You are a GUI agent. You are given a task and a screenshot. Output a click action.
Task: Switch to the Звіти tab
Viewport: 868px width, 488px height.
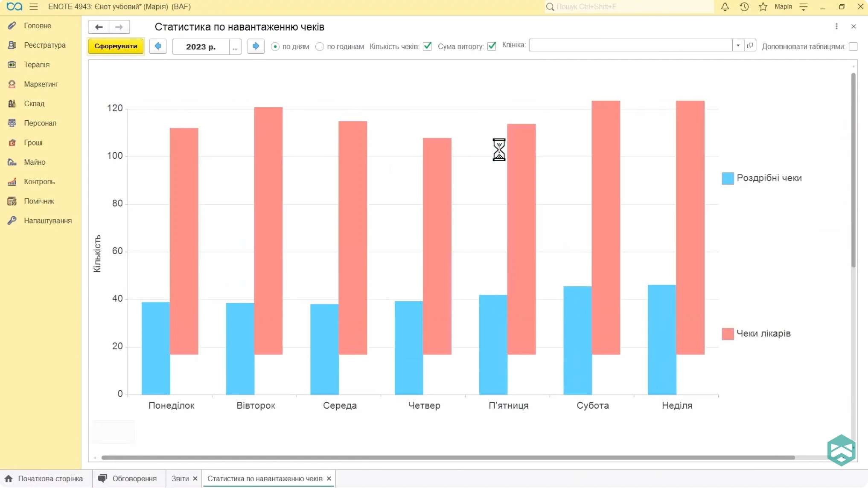tap(179, 478)
